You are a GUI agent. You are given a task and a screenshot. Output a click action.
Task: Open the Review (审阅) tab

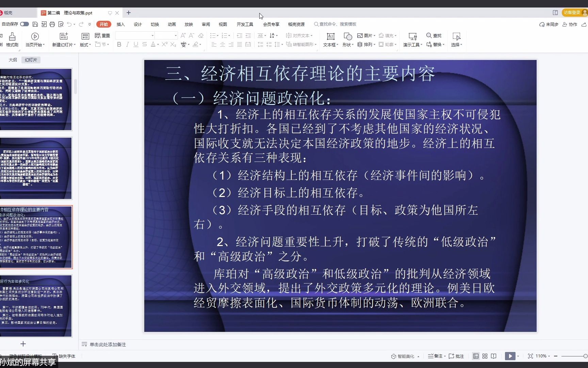coord(206,24)
